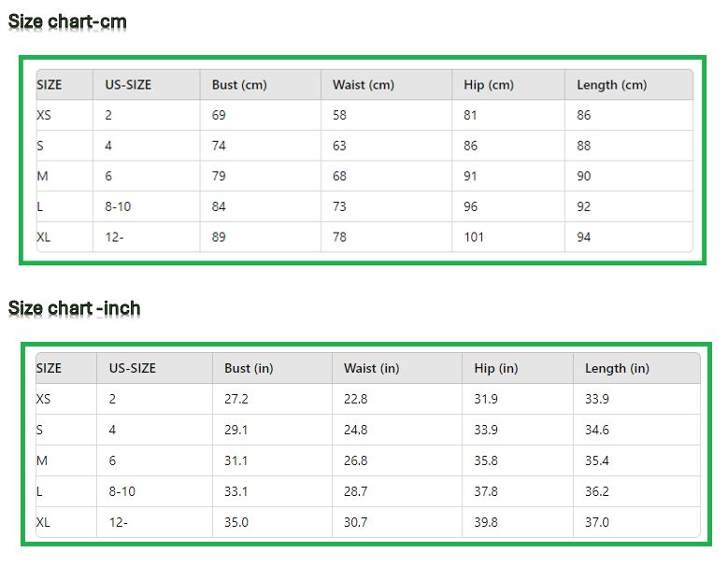Click US-SIZE header in the cm chart
The height and width of the screenshot is (566, 728).
pos(128,85)
